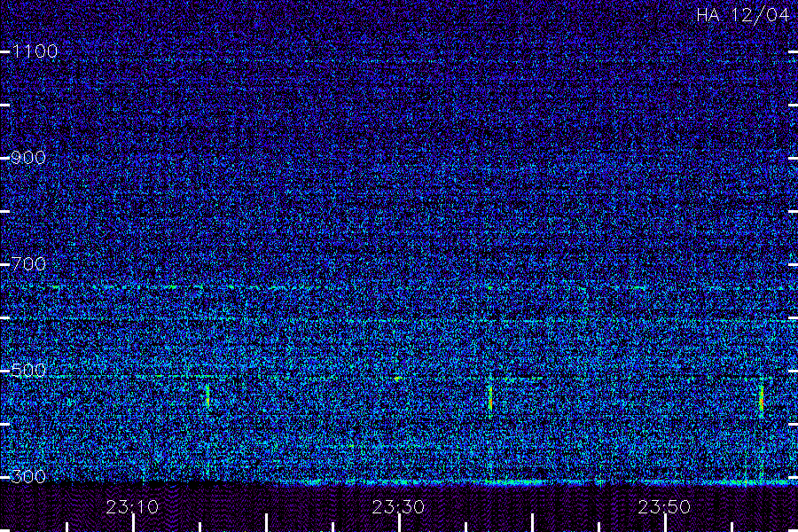Select the 1100 frequency axis label
This screenshot has height=532, width=798.
tap(35, 51)
